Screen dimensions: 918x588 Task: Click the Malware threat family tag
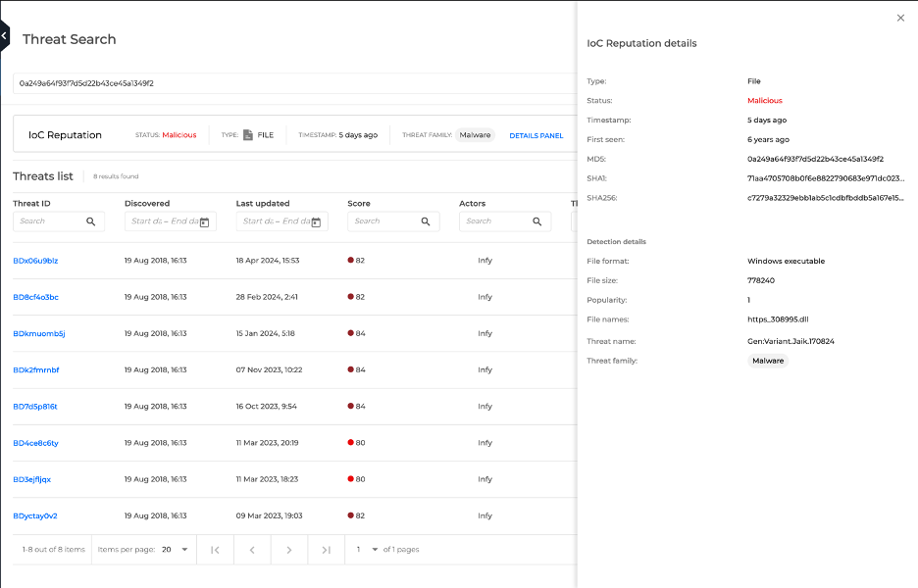point(475,135)
